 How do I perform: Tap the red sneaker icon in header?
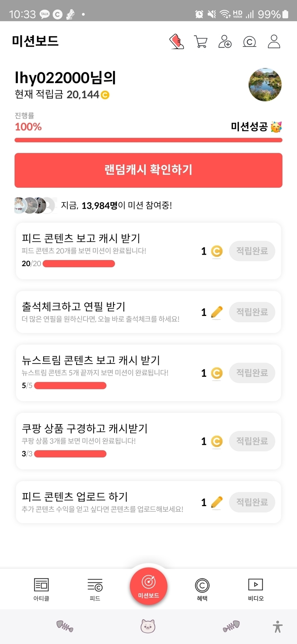[176, 42]
